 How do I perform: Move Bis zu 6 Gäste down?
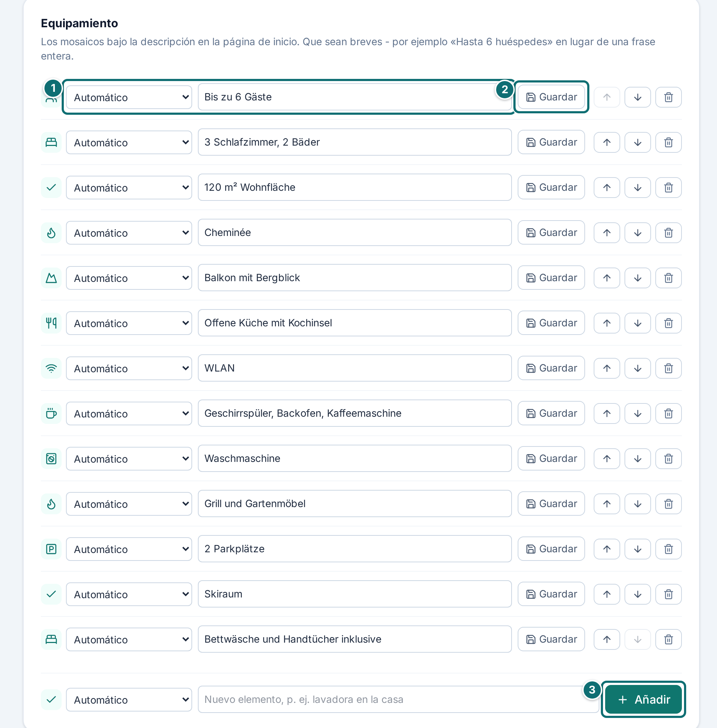click(x=637, y=97)
